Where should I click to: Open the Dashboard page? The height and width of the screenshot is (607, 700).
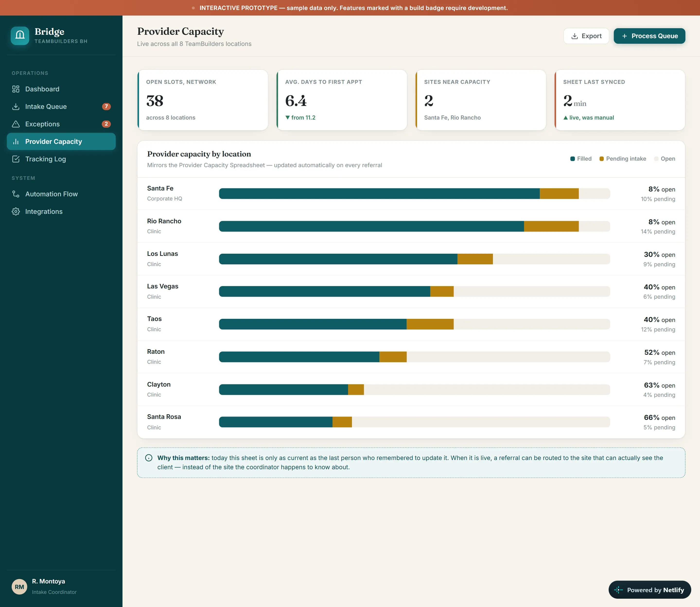(x=61, y=89)
